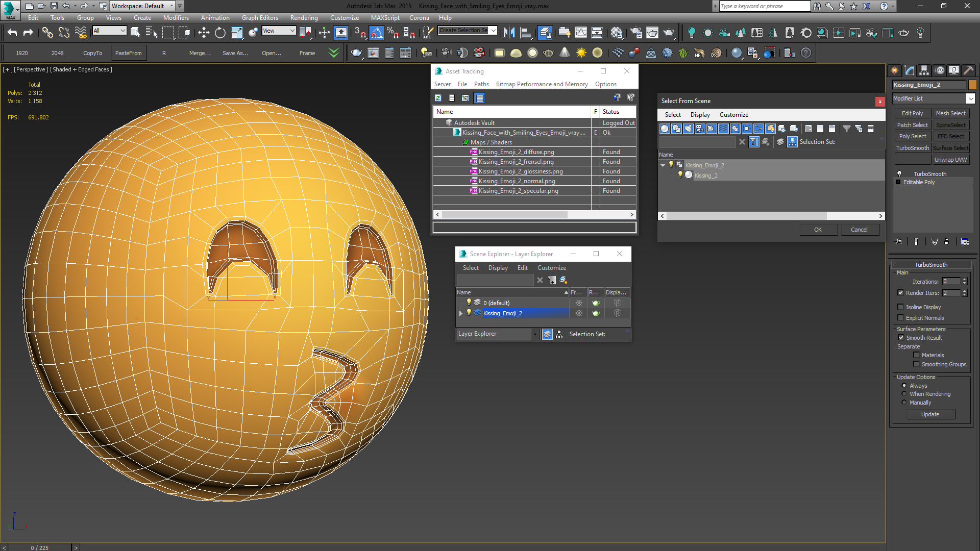Click the Unlink Selection tool

pos(64,33)
